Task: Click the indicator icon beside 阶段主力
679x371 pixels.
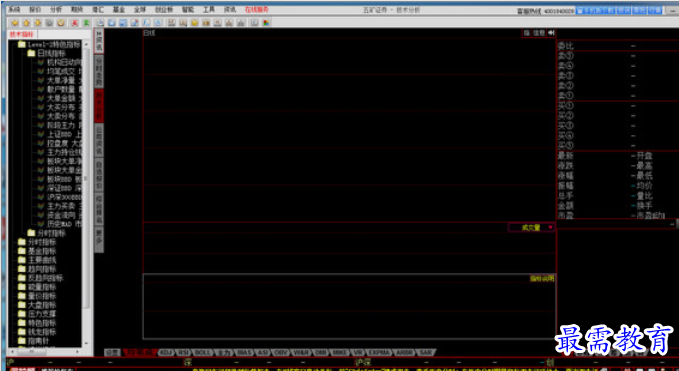Action: pos(41,126)
